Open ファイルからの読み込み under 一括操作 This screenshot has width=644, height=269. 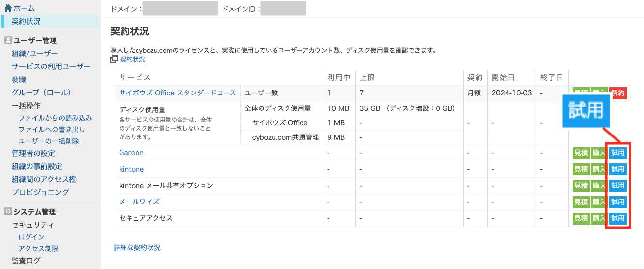(x=55, y=118)
